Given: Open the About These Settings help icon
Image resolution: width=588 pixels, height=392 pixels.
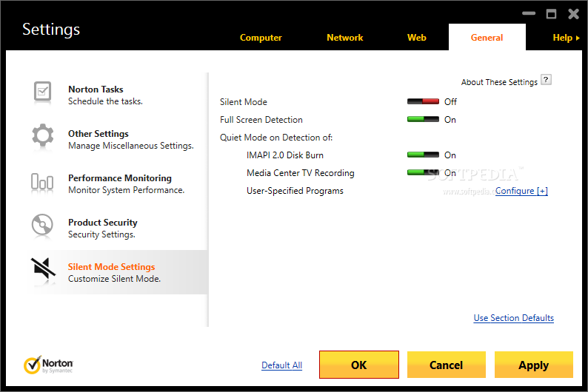Looking at the screenshot, I should 546,81.
